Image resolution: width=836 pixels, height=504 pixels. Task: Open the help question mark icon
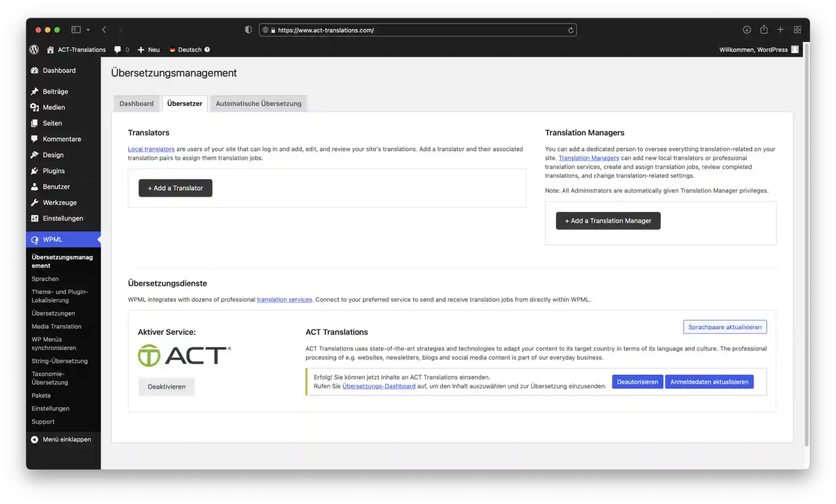[207, 50]
